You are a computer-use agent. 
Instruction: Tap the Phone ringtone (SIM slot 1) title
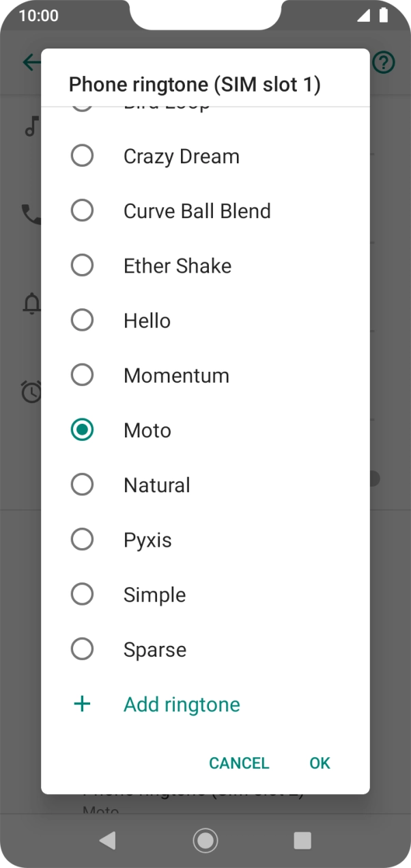tap(195, 85)
